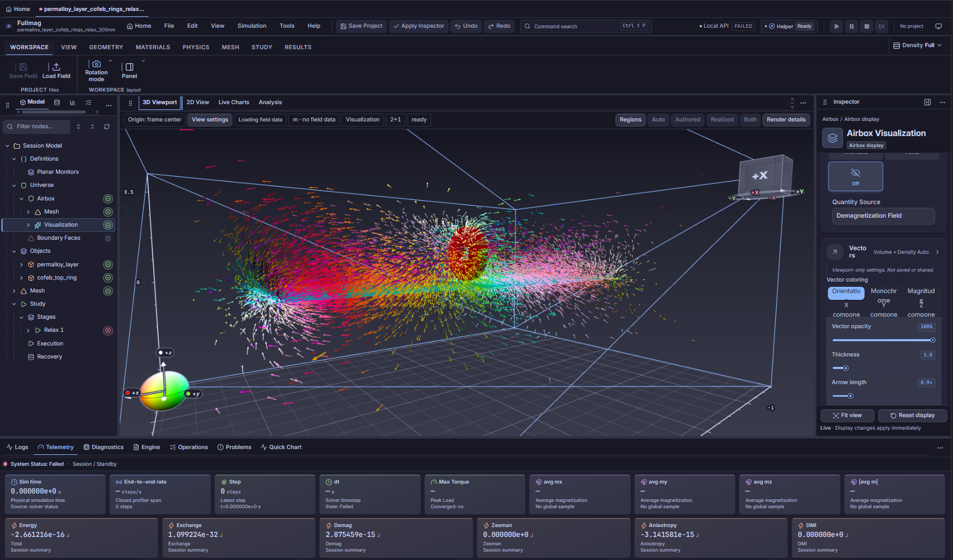This screenshot has width=953, height=560.
Task: Click the Load Field icon
Action: pos(56,67)
